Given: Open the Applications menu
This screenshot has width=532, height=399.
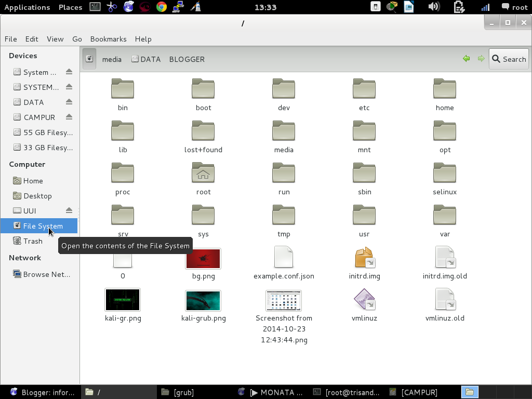Looking at the screenshot, I should point(27,7).
